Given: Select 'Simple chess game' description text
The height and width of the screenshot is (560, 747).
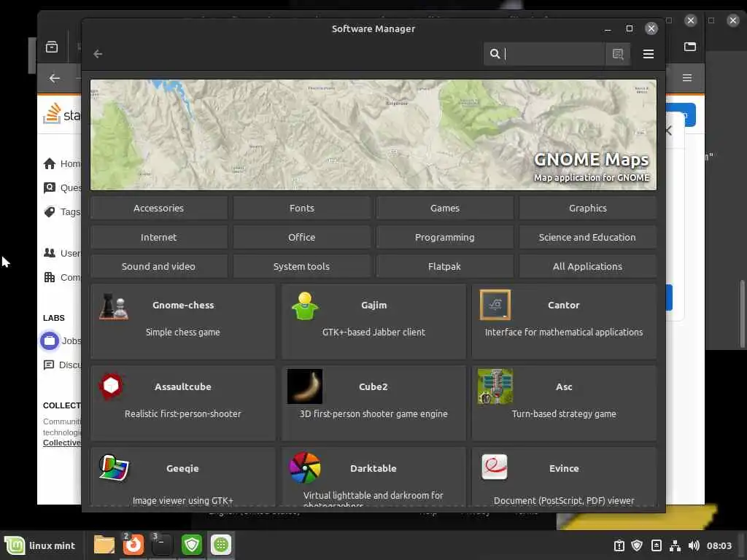Looking at the screenshot, I should pyautogui.click(x=183, y=332).
